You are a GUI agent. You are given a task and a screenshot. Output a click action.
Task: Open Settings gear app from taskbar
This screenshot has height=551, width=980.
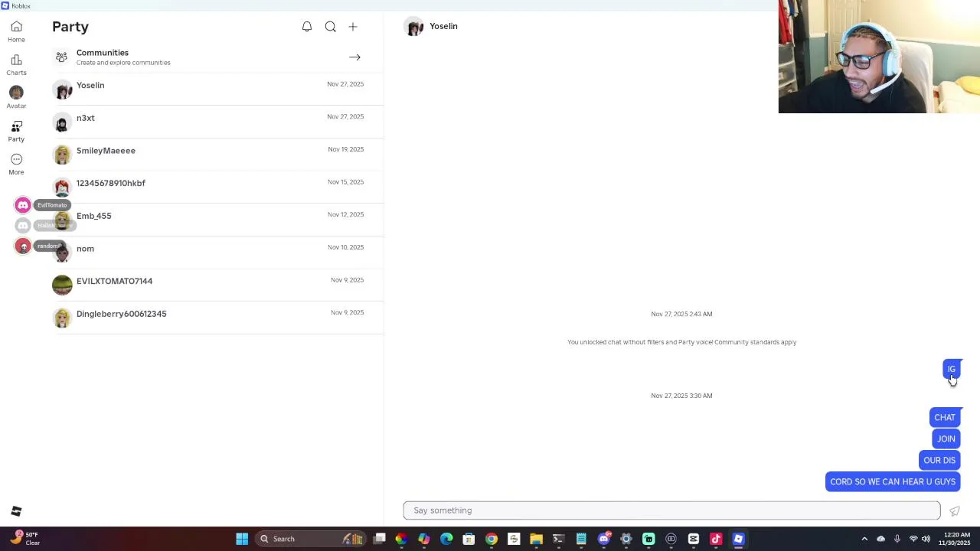coord(626,539)
